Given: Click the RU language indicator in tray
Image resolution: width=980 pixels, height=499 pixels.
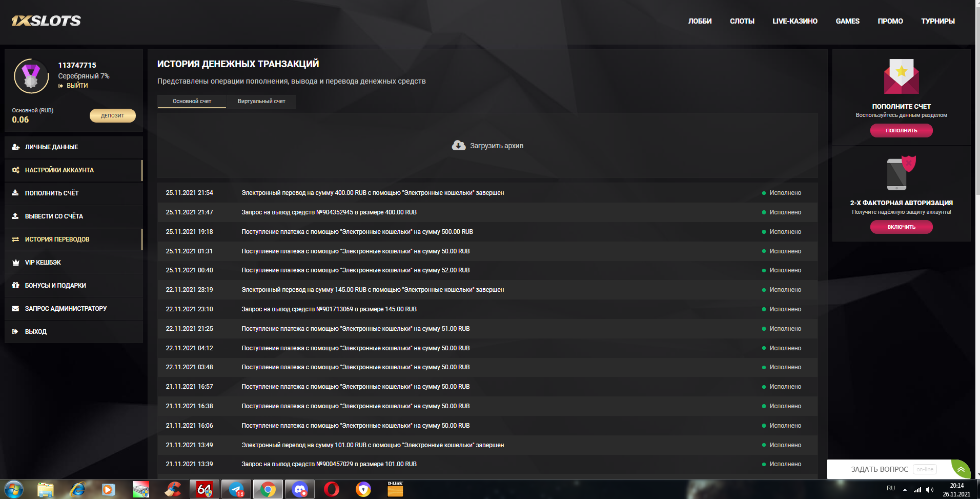Looking at the screenshot, I should (891, 488).
